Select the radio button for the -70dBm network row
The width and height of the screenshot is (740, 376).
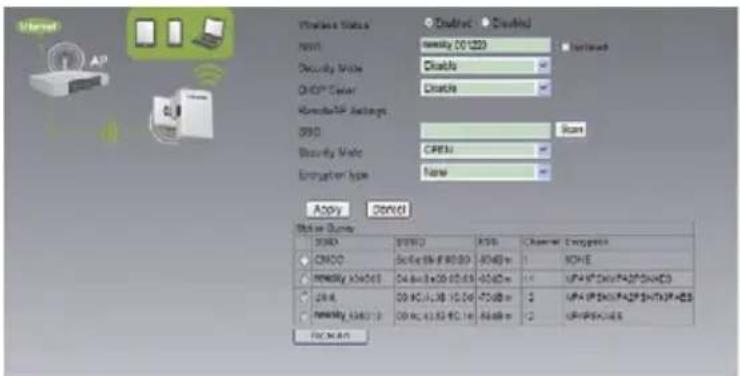coord(304,298)
